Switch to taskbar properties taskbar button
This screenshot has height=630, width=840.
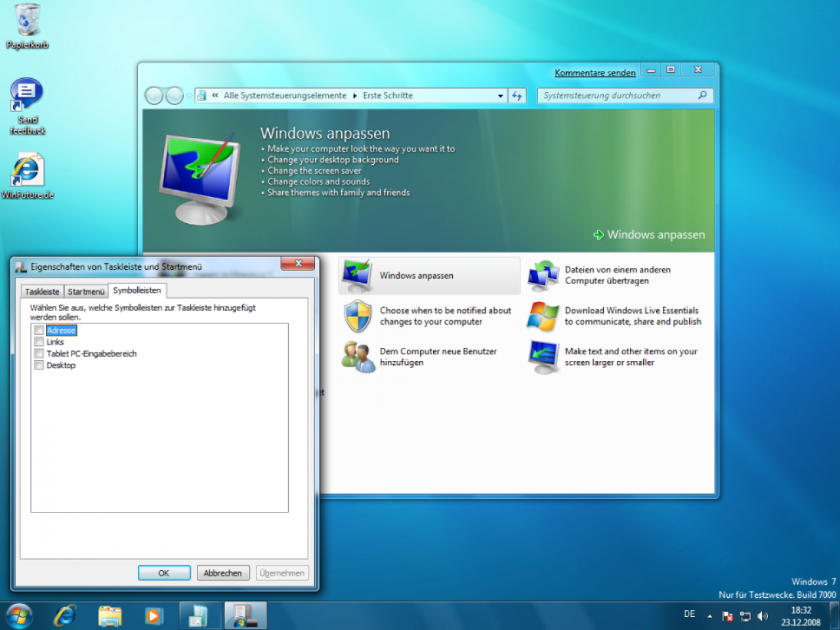[x=245, y=616]
